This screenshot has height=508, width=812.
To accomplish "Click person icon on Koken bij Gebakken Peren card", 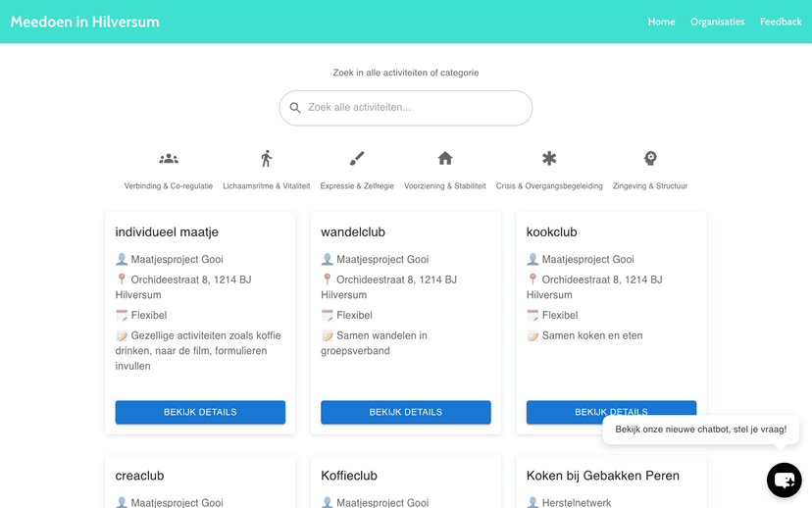I will (x=533, y=502).
